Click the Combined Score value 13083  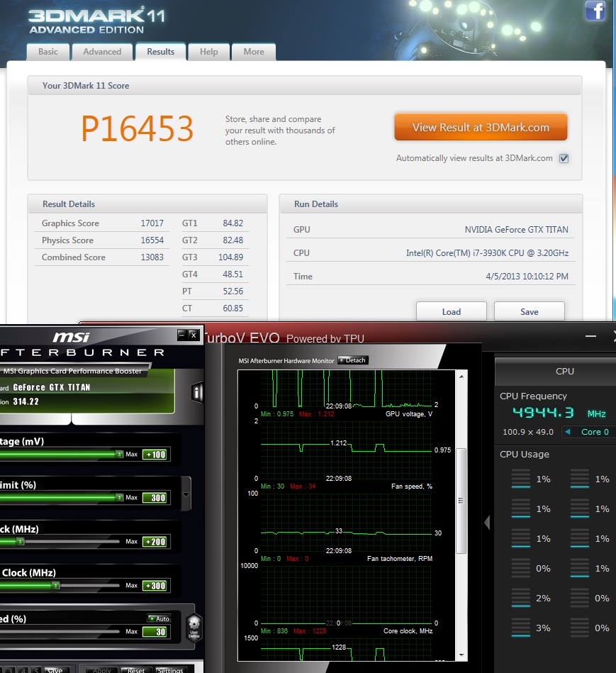[x=152, y=257]
